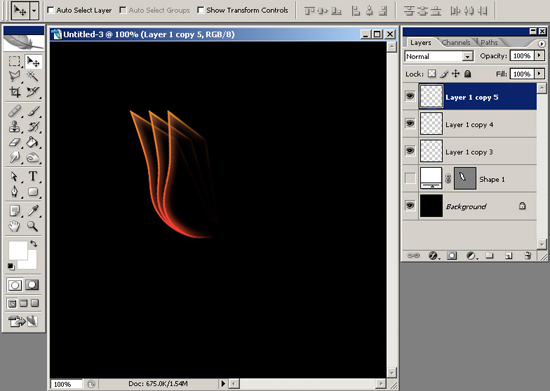Select the History Brush tool
This screenshot has height=391, width=550.
click(33, 127)
